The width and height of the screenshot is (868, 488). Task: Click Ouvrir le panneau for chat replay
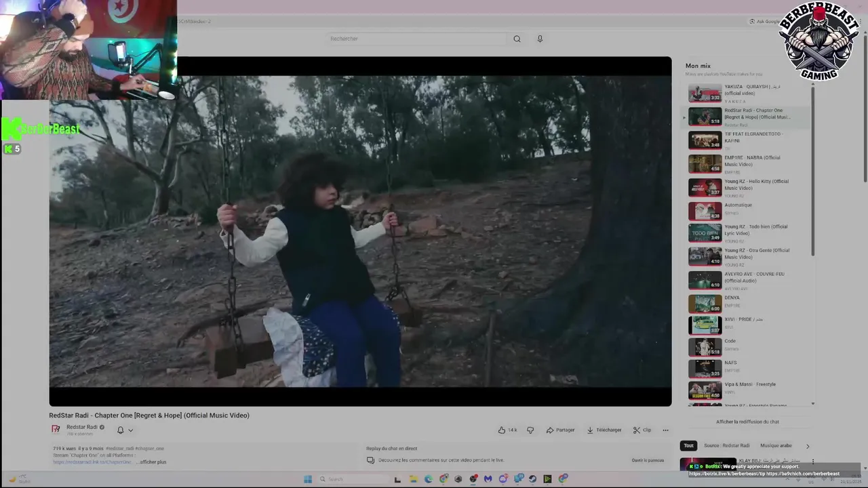coord(648,460)
